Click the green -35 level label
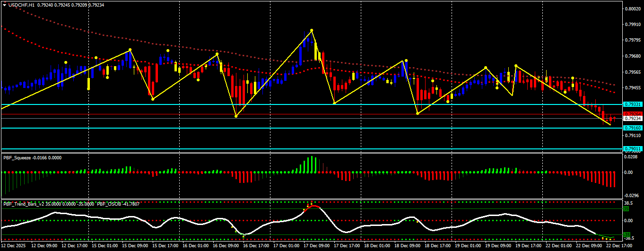The image size is (644, 251). [626, 234]
